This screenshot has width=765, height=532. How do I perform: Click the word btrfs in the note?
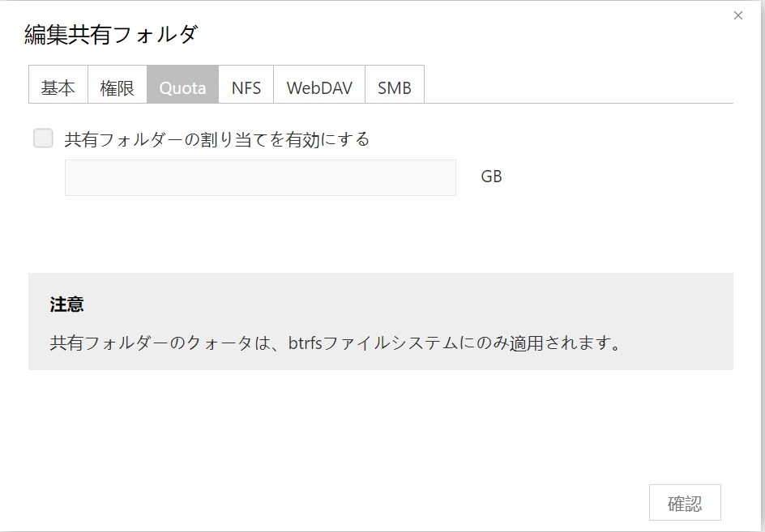pos(306,343)
